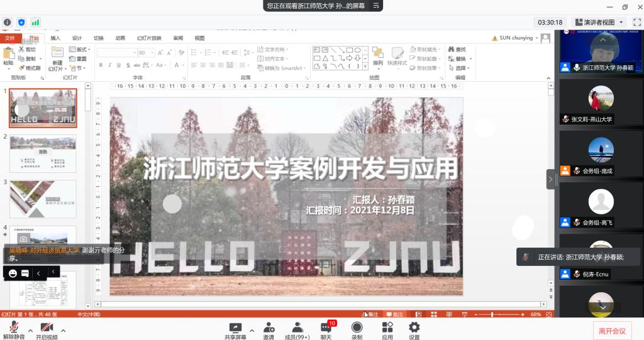Open the 应用 apps icon
644x340 pixels.
tap(387, 327)
